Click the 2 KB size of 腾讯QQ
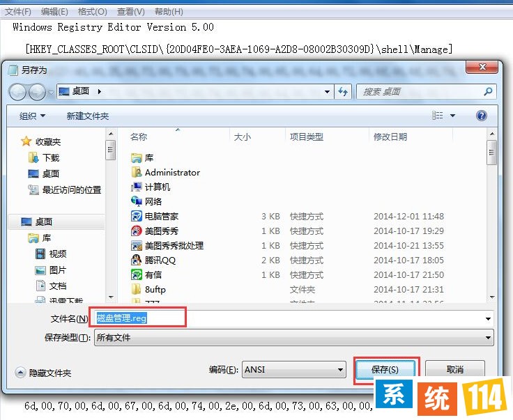The width and height of the screenshot is (513, 420). (270, 260)
